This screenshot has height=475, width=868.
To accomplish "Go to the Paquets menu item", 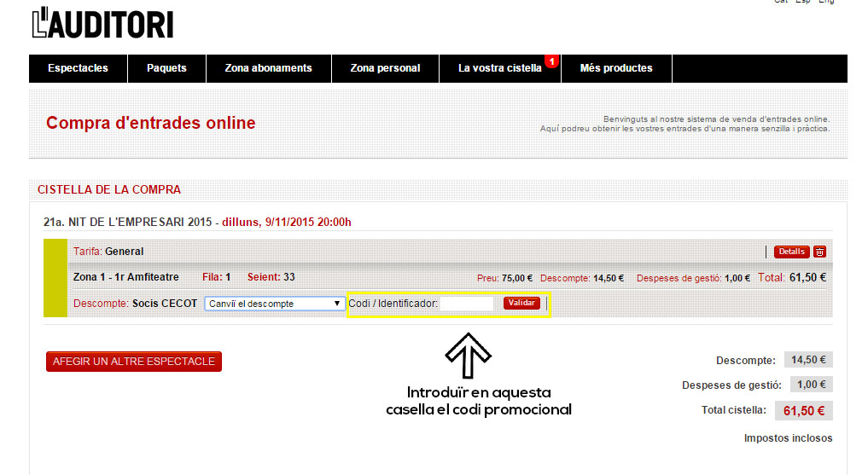I will pyautogui.click(x=166, y=68).
